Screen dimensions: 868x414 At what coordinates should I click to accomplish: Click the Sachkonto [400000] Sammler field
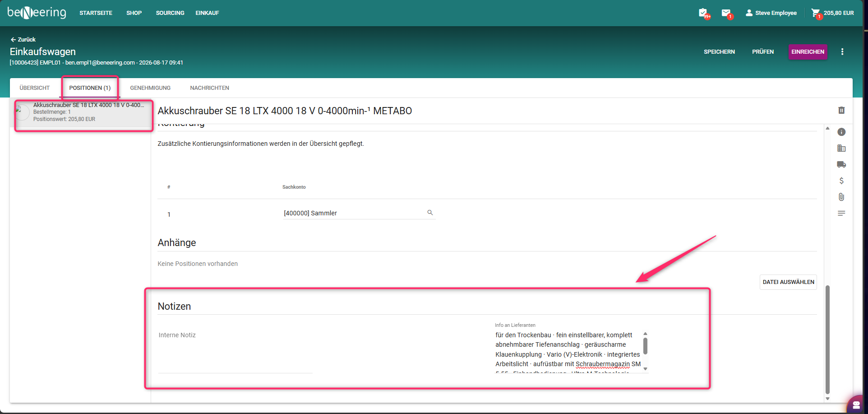click(x=359, y=213)
